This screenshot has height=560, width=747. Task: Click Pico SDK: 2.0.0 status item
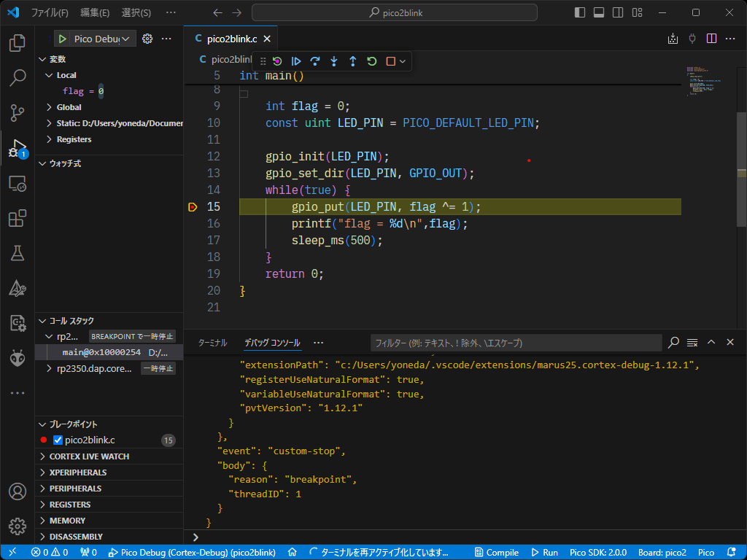click(598, 553)
